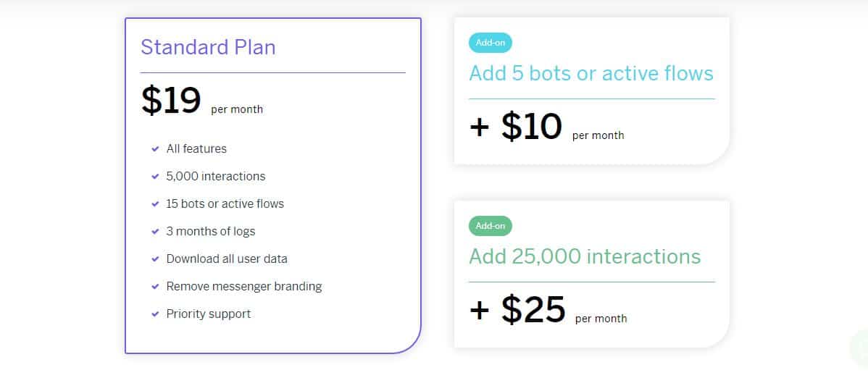This screenshot has width=868, height=378.
Task: Click the checkmark beside Remove messenger branding
Action: (x=155, y=287)
